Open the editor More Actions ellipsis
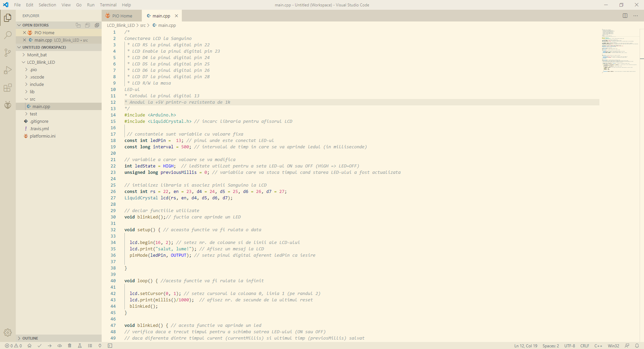The image size is (644, 349). click(636, 16)
